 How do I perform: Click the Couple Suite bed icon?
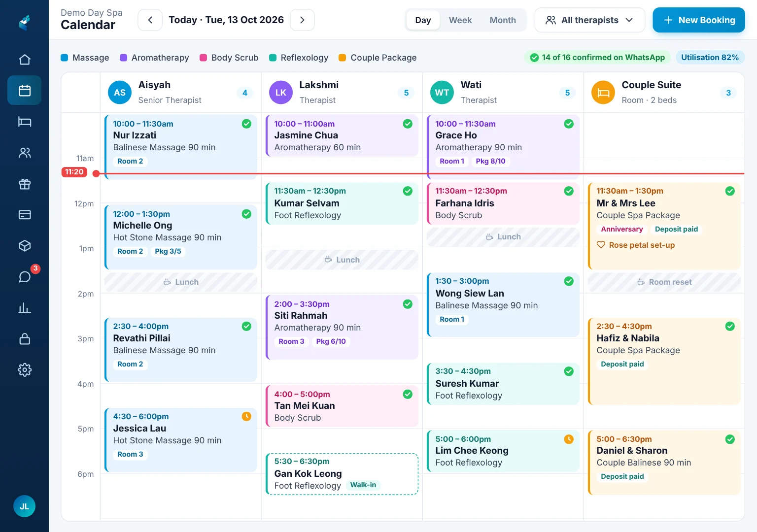pyautogui.click(x=603, y=92)
